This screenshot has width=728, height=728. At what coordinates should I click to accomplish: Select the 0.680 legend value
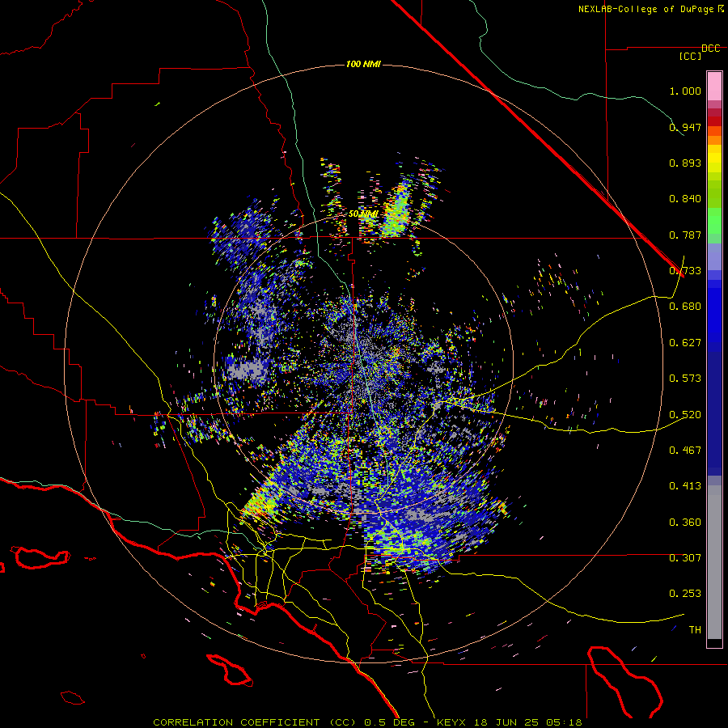click(685, 307)
